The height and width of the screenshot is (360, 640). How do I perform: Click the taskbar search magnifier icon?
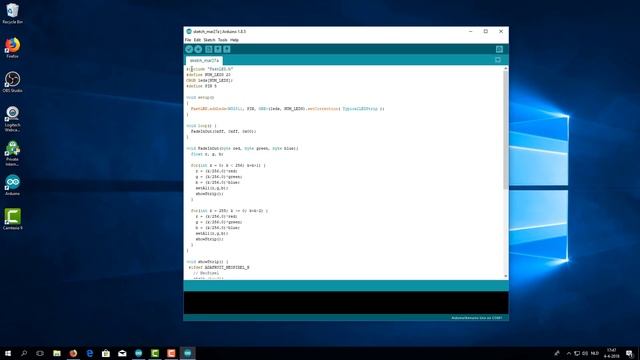click(24, 353)
